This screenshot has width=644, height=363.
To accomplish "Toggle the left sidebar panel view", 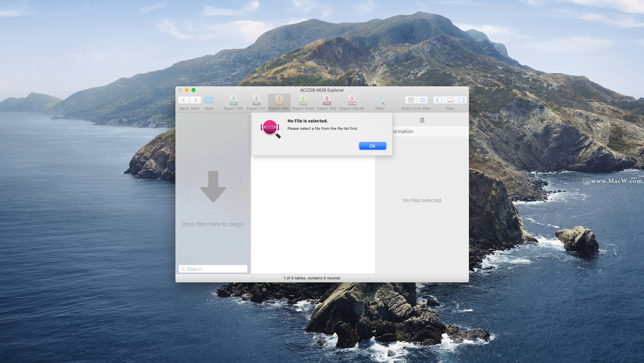I will pyautogui.click(x=439, y=100).
